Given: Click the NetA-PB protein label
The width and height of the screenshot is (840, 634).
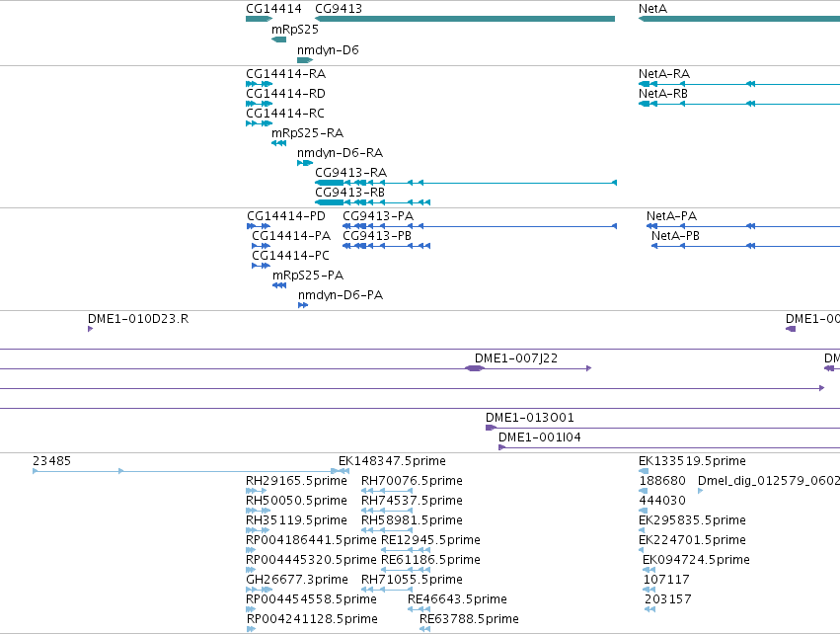Looking at the screenshot, I should coord(675,236).
